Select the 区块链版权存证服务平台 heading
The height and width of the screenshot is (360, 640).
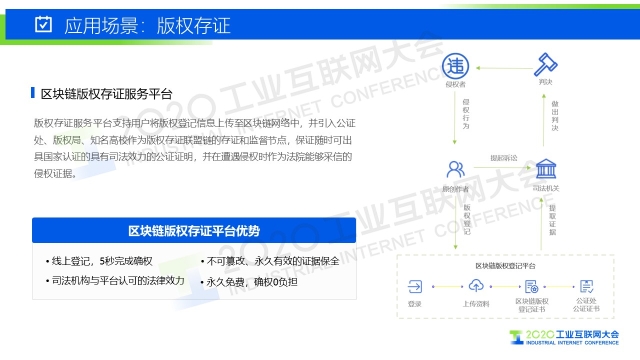pyautogui.click(x=106, y=94)
